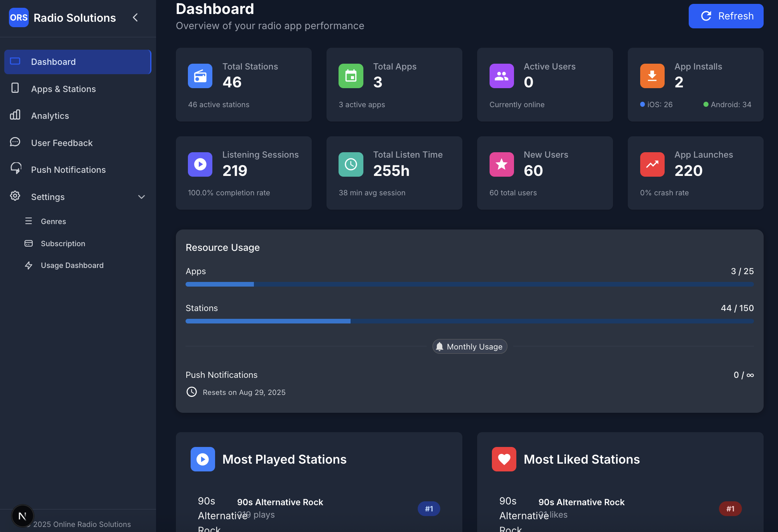Click the Total Listen Time clock icon
The width and height of the screenshot is (778, 532).
(x=351, y=164)
